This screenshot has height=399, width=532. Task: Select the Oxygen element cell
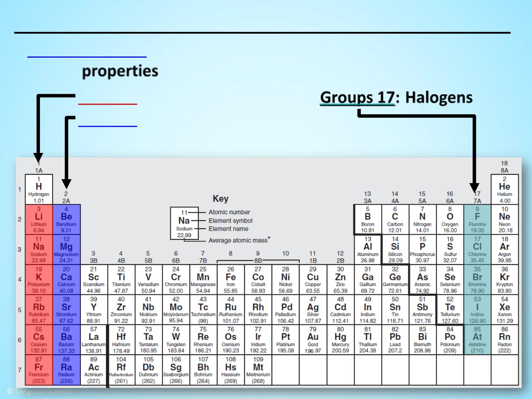pos(450,219)
